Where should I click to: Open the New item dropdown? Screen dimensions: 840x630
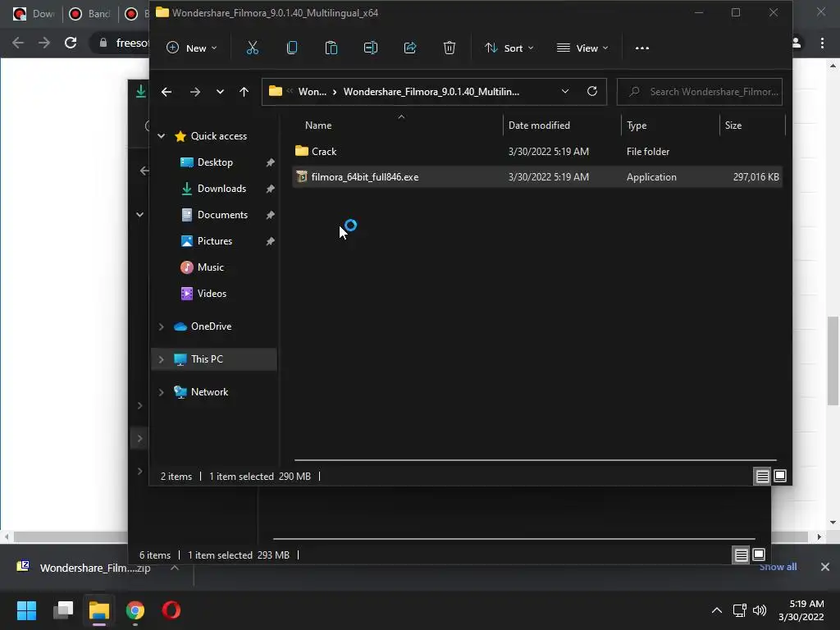pyautogui.click(x=191, y=48)
